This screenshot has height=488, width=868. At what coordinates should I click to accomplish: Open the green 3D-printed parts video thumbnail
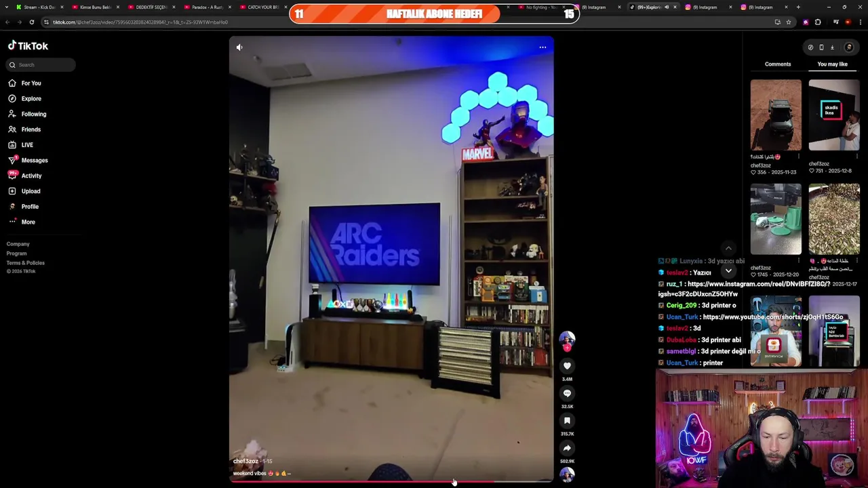tap(776, 219)
